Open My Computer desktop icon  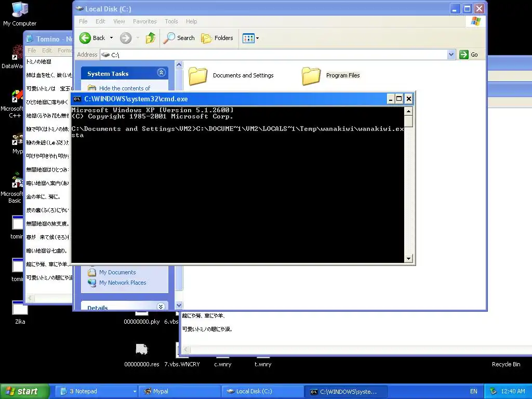click(20, 14)
